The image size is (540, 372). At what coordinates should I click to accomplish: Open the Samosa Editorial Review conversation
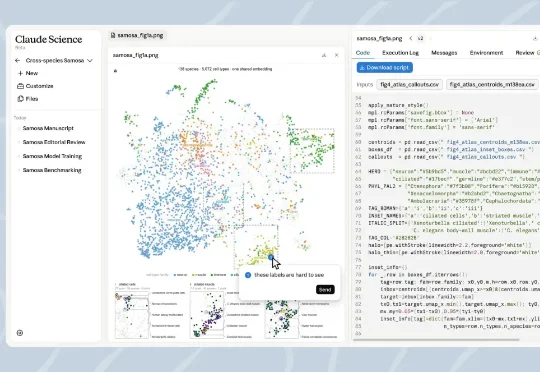tap(54, 142)
